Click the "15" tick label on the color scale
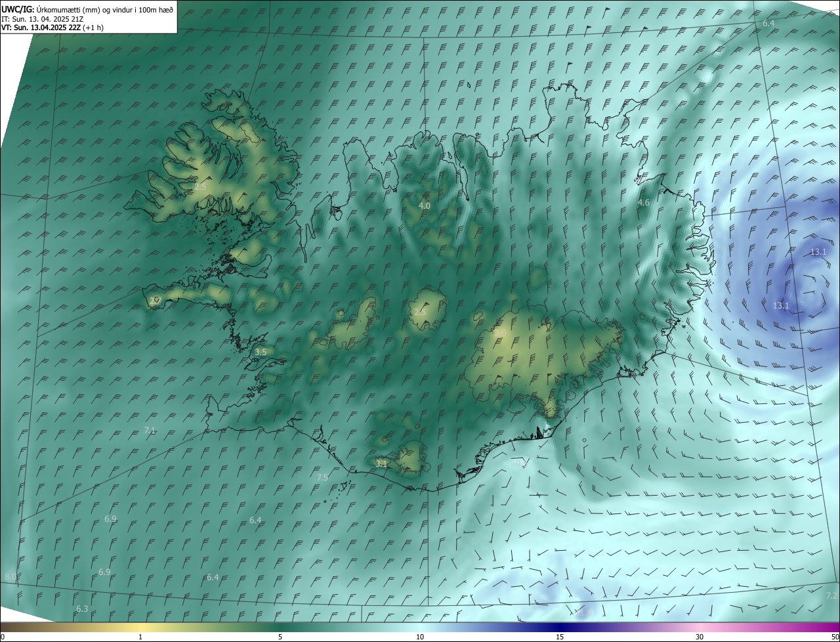The image size is (840, 642). pos(560,637)
